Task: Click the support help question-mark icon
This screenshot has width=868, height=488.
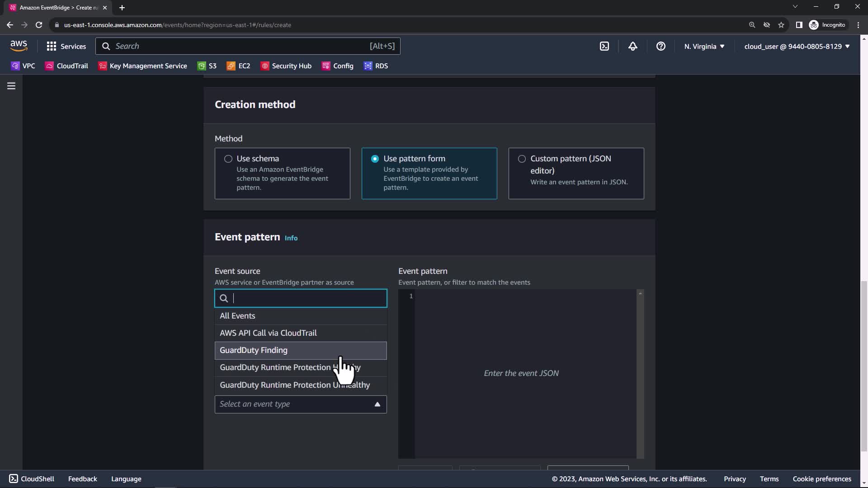Action: [x=660, y=46]
